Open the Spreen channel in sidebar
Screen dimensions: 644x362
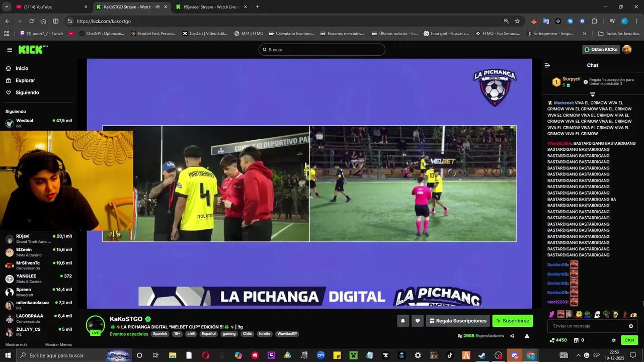click(x=38, y=292)
